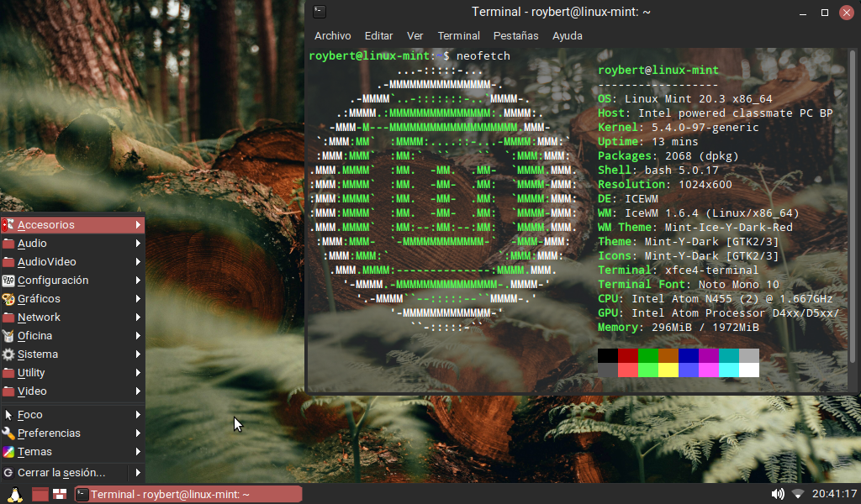Maximize the Terminal window

[824, 12]
